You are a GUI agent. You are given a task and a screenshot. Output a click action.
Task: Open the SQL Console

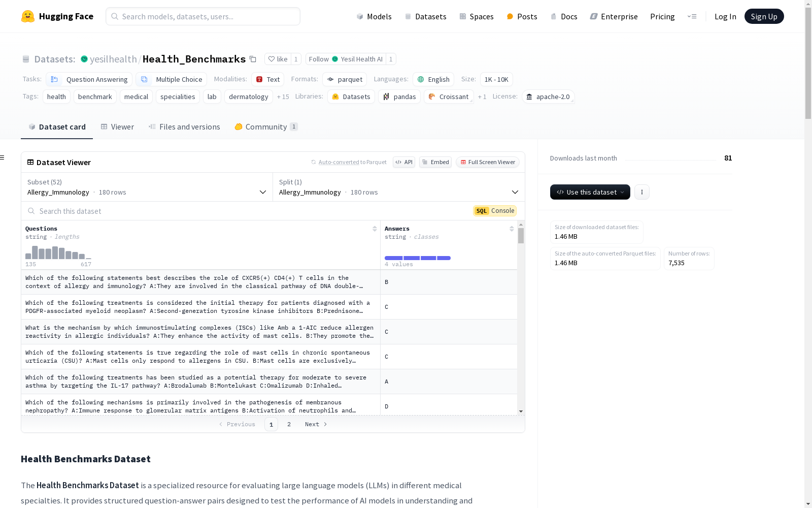[495, 211]
